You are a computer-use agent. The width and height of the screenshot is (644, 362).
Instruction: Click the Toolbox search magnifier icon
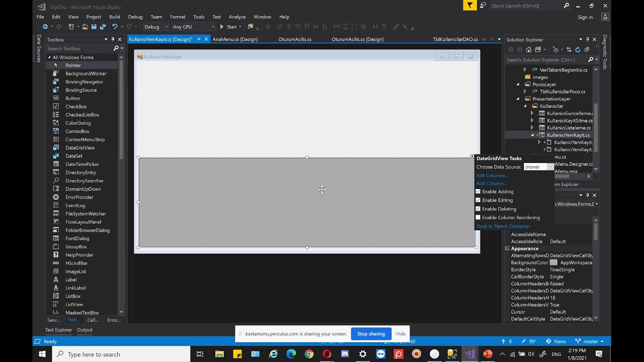coord(116,48)
